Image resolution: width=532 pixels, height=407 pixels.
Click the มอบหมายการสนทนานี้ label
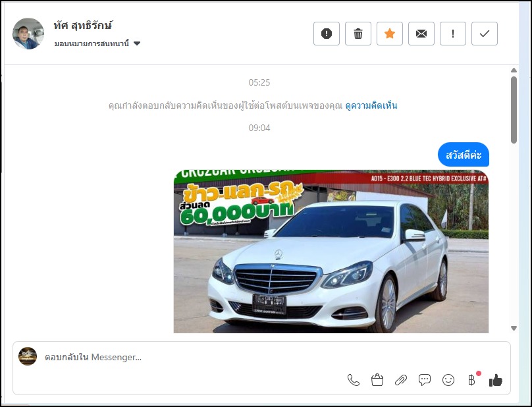pos(92,43)
